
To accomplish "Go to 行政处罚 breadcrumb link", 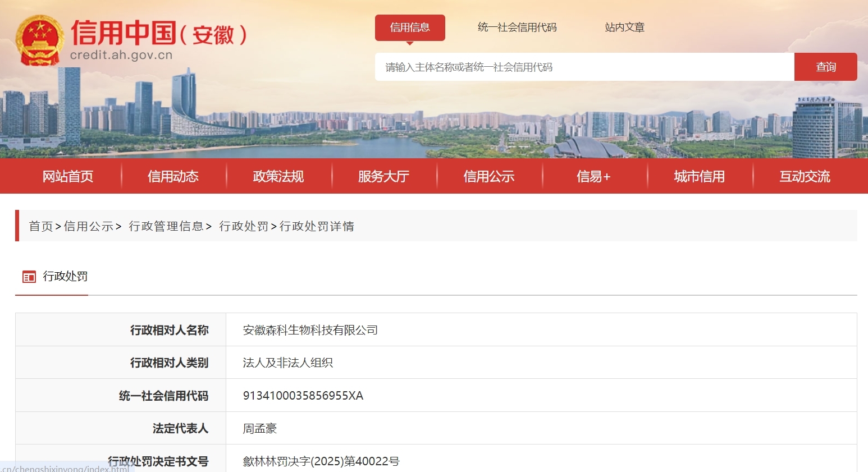I will (x=244, y=226).
